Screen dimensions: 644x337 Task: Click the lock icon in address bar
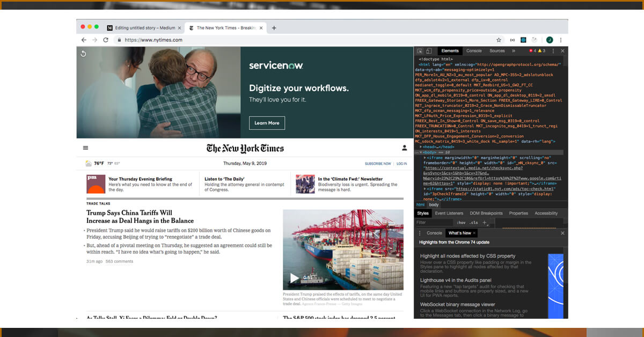click(x=119, y=40)
